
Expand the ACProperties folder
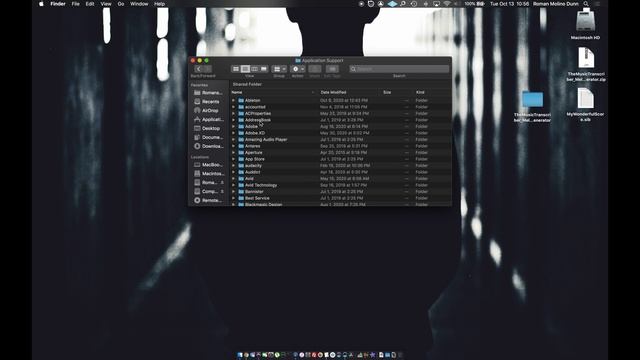click(x=234, y=113)
